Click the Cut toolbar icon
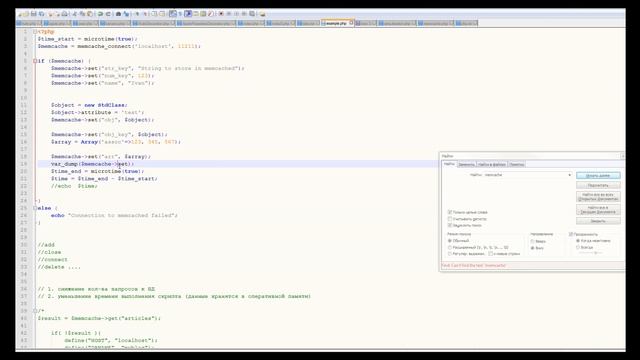This screenshot has width=640, height=360. pos(74,14)
